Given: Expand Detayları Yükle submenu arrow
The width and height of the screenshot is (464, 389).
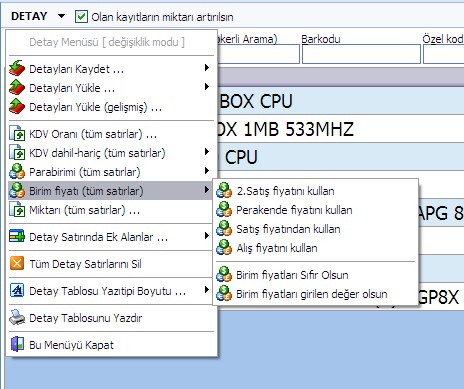Looking at the screenshot, I should (207, 87).
